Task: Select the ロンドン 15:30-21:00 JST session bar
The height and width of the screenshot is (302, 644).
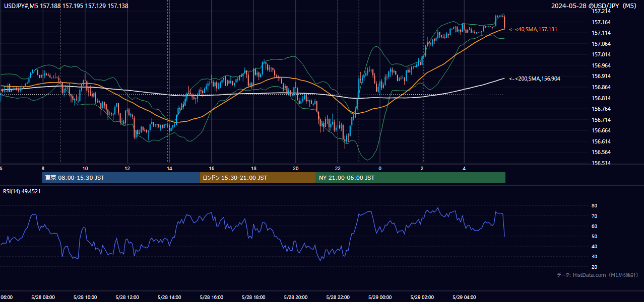Action: pyautogui.click(x=258, y=178)
